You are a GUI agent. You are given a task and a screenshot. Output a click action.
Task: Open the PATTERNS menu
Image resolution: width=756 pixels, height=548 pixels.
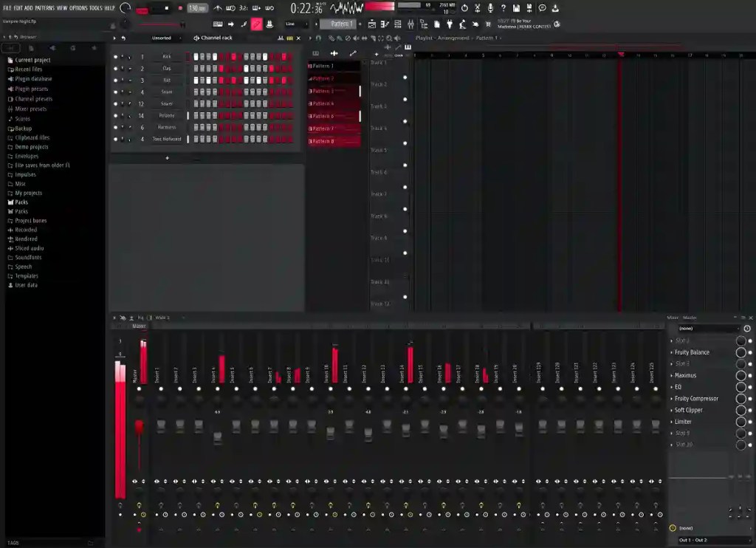click(x=44, y=8)
